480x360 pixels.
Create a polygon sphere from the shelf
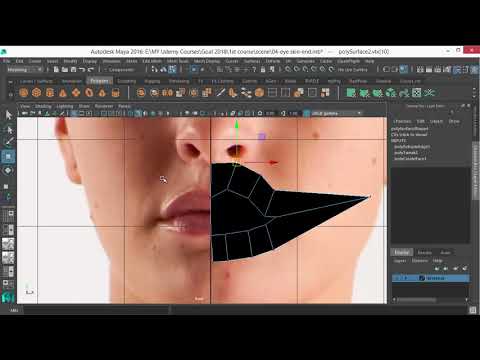(x=23, y=92)
